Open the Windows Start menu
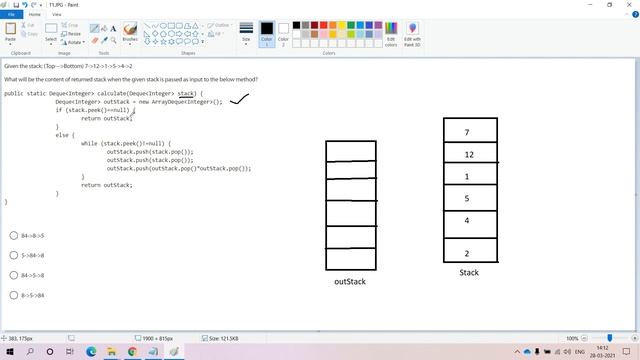Viewport: 640px width, 360px height. coord(9,351)
